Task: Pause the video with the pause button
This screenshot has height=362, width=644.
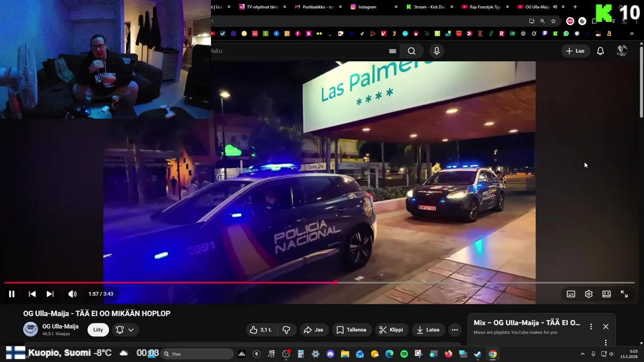Action: click(x=12, y=294)
